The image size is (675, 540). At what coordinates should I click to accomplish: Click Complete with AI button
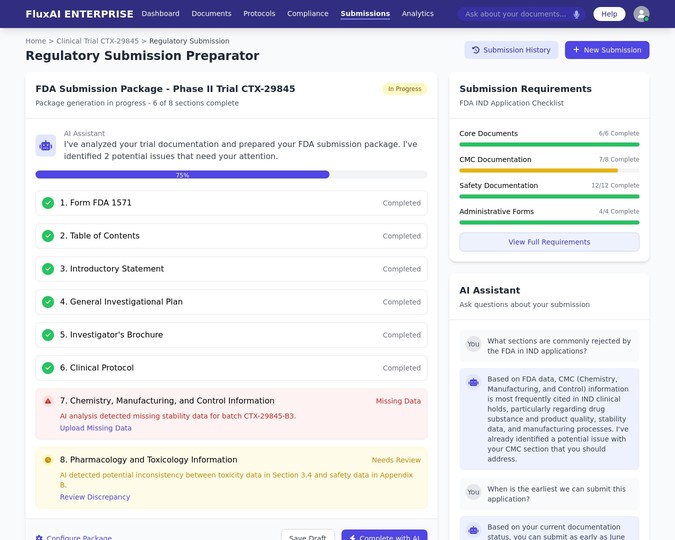(384, 536)
